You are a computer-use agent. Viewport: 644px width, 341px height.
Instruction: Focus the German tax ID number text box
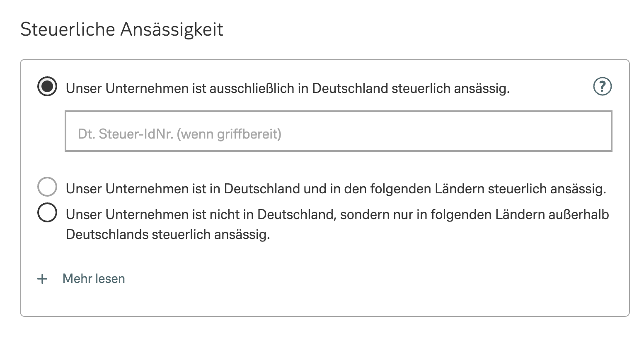click(338, 131)
